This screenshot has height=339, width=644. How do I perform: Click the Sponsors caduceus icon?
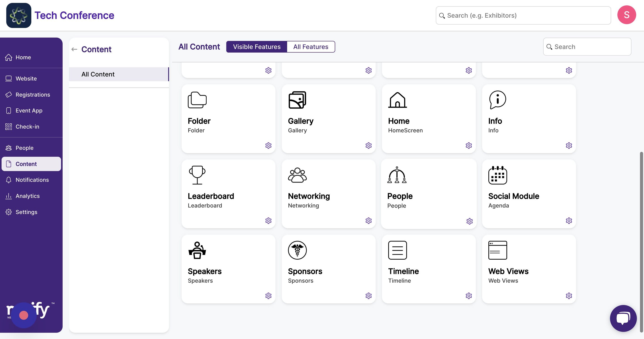[297, 250]
